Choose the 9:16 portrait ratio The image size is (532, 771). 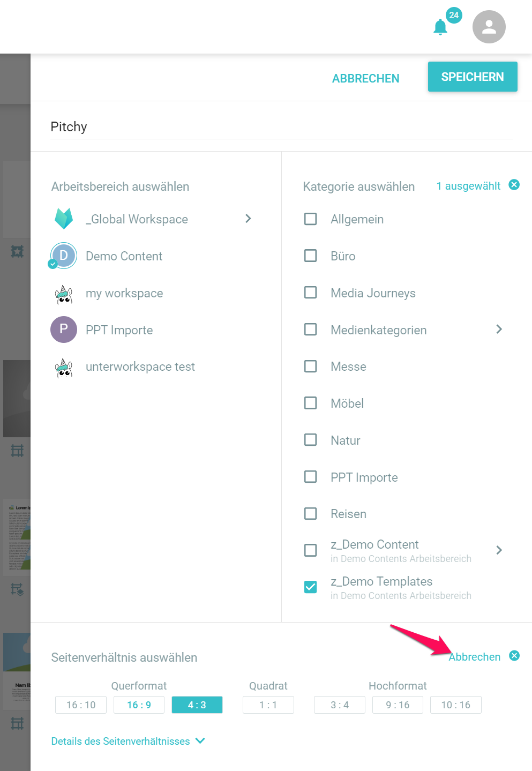point(398,705)
